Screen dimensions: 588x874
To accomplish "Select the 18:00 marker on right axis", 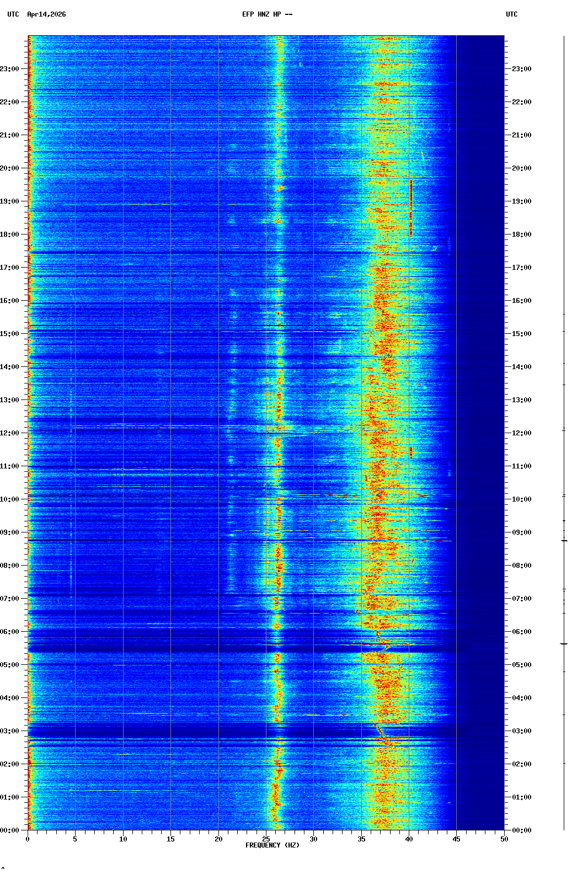I will 521,235.
